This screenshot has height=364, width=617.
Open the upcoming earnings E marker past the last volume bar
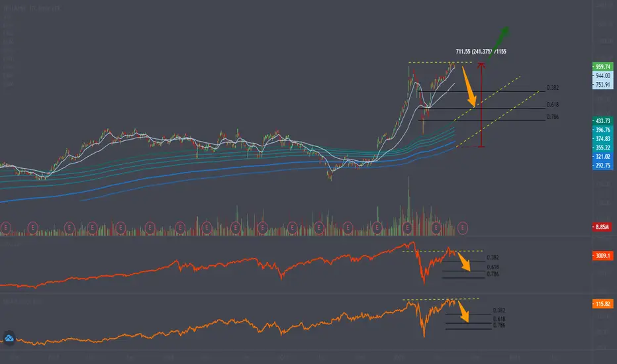[x=463, y=228]
